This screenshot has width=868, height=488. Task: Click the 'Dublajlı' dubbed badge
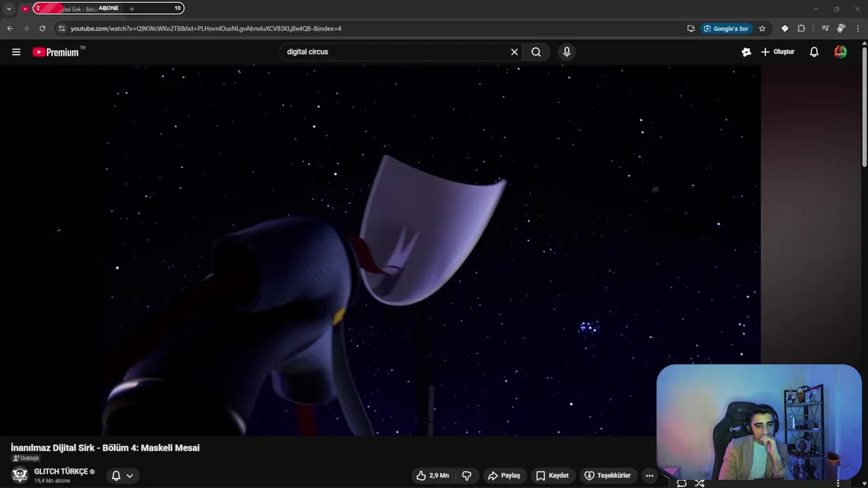26,458
